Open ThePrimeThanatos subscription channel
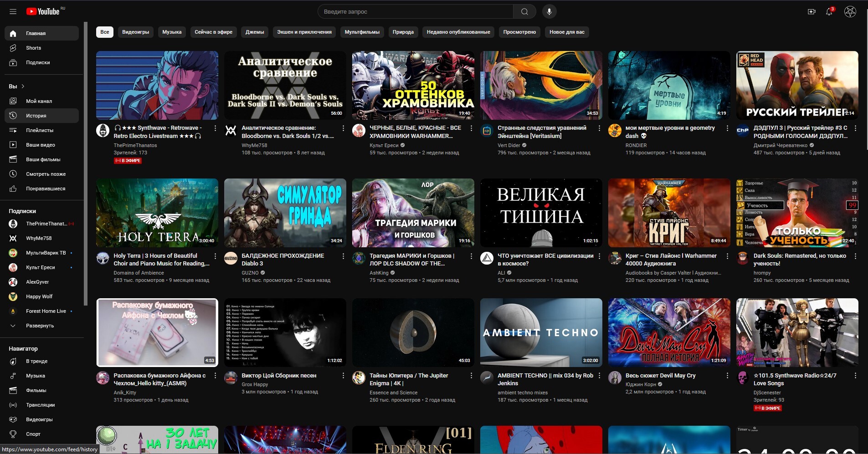The image size is (868, 454). click(x=41, y=224)
